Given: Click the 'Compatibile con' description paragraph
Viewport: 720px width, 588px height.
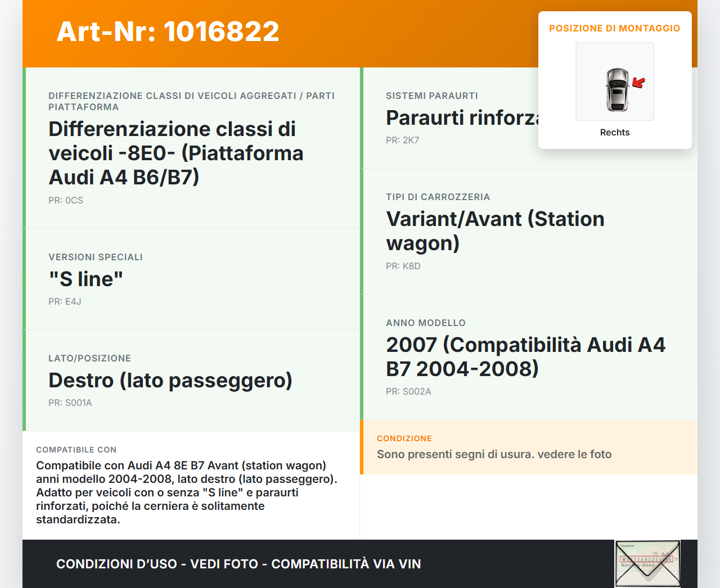Looking at the screenshot, I should pos(187,492).
